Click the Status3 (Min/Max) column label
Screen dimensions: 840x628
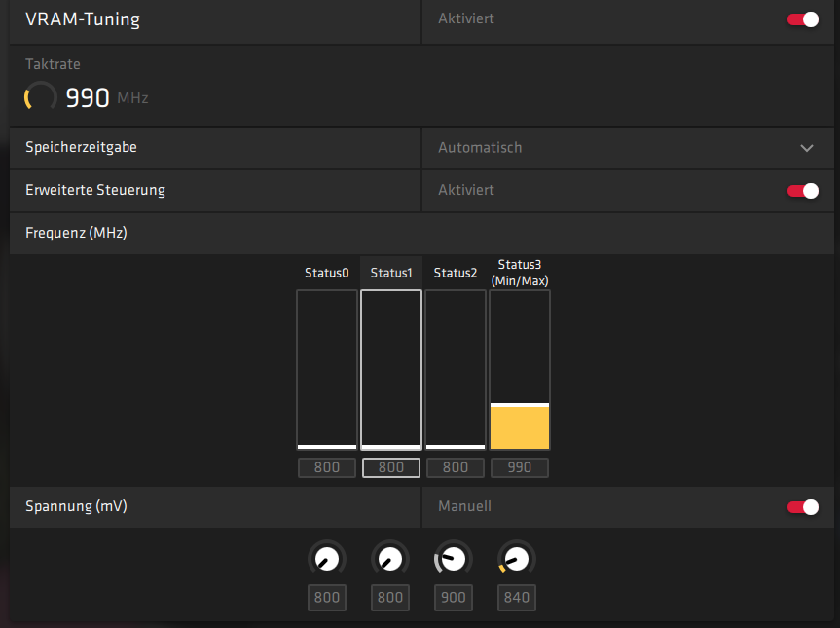point(520,273)
